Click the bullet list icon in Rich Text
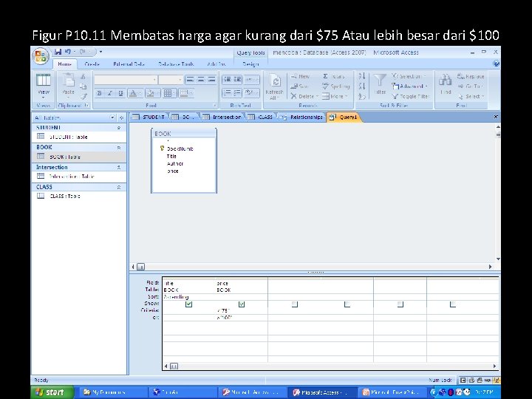532x399 pixels. tap(237, 92)
